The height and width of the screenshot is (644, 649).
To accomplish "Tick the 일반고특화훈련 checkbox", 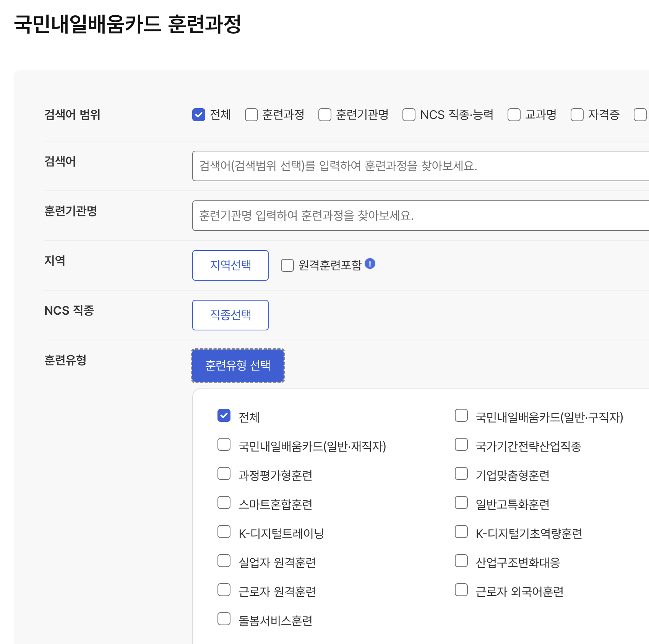I will point(461,503).
